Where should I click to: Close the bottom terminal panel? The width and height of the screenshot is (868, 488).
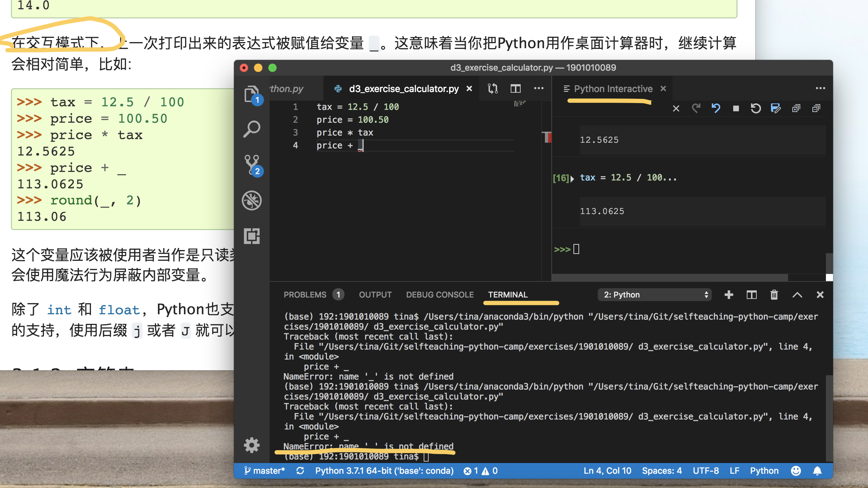820,295
